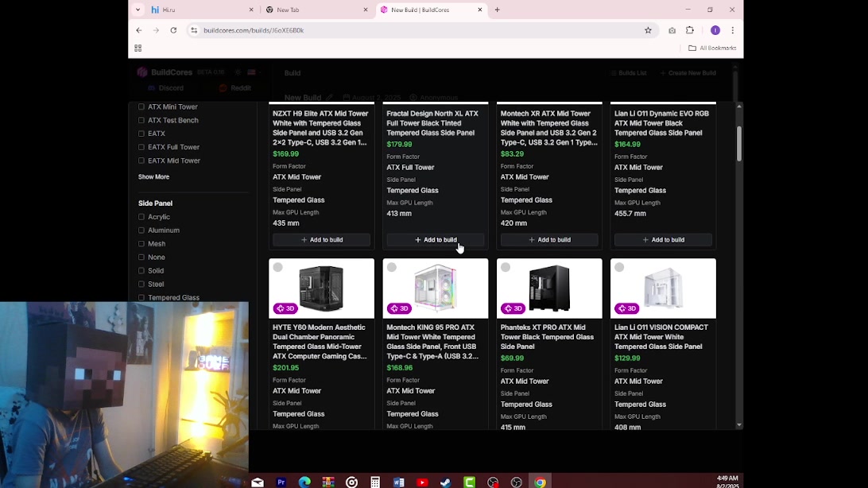Open the YouTube taskbar icon
Screen dimensions: 868x488
tap(422, 482)
